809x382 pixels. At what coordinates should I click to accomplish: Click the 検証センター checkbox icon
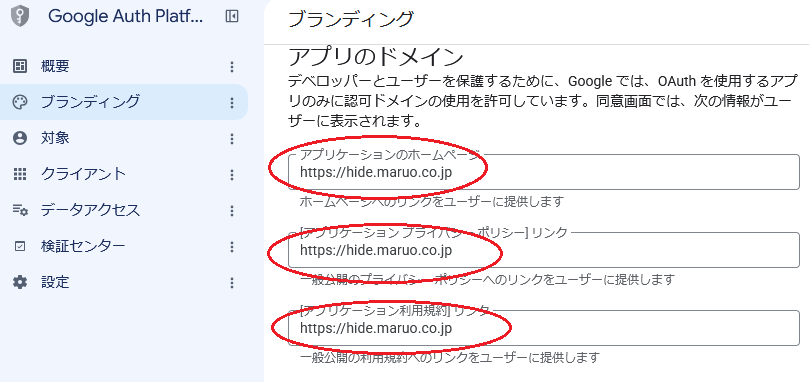(x=20, y=246)
